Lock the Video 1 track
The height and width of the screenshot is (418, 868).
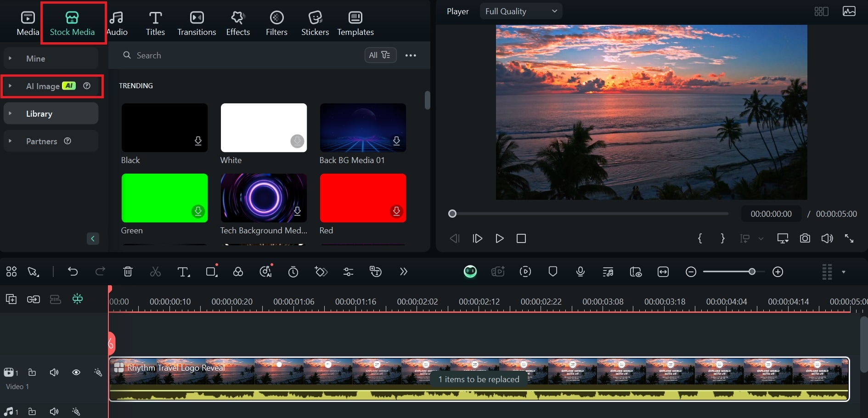(32, 373)
